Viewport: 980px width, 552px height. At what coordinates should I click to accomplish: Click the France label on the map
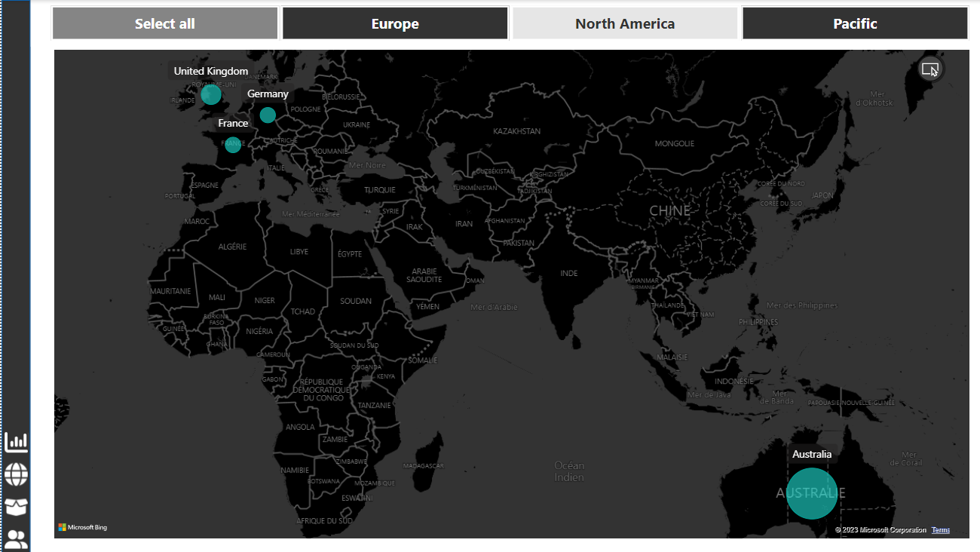point(233,122)
